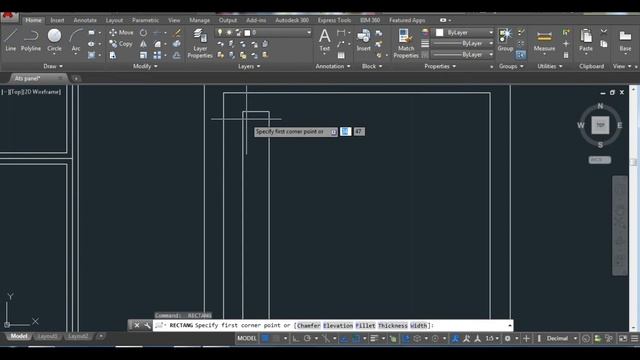
Task: Toggle polar tracking in status bar
Action: pyautogui.click(x=307, y=338)
